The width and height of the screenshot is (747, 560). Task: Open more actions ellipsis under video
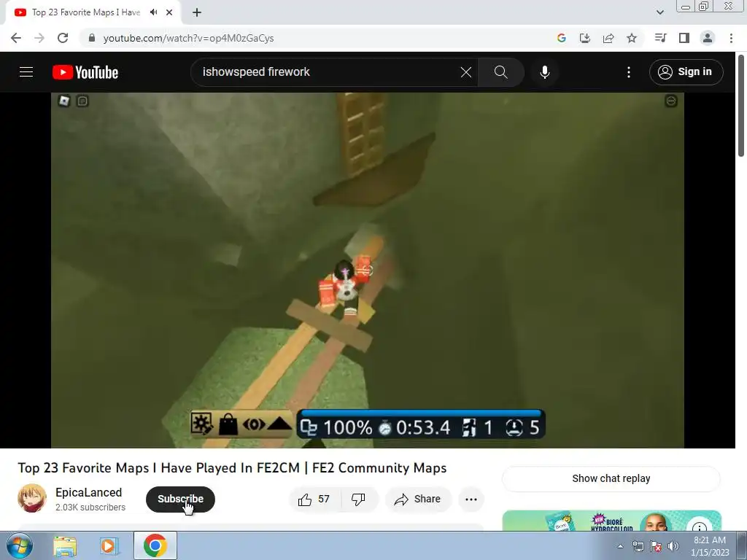point(471,499)
